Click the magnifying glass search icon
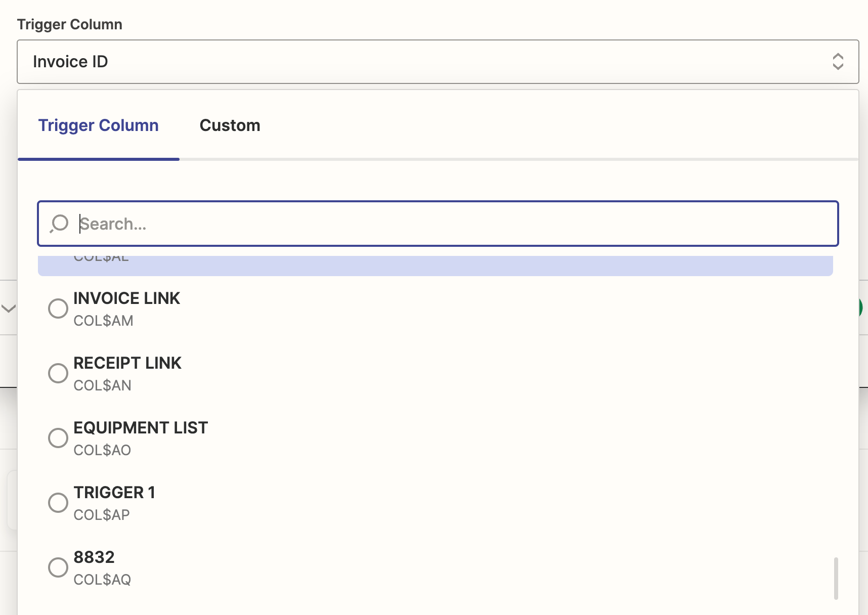868x615 pixels. 59,224
